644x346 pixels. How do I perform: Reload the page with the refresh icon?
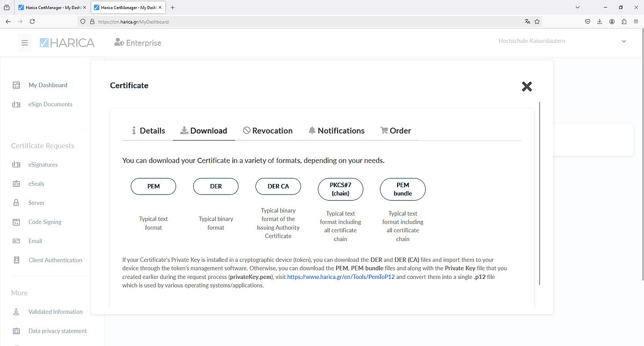[x=32, y=21]
